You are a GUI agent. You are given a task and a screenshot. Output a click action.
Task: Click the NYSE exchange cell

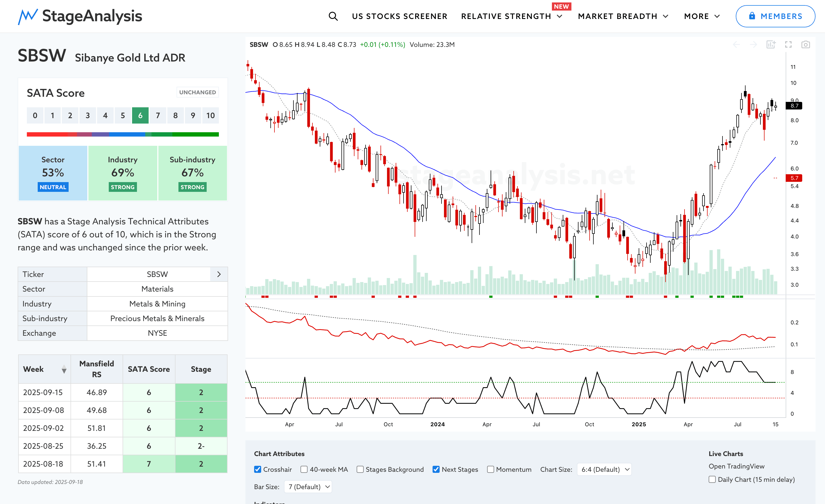(157, 333)
